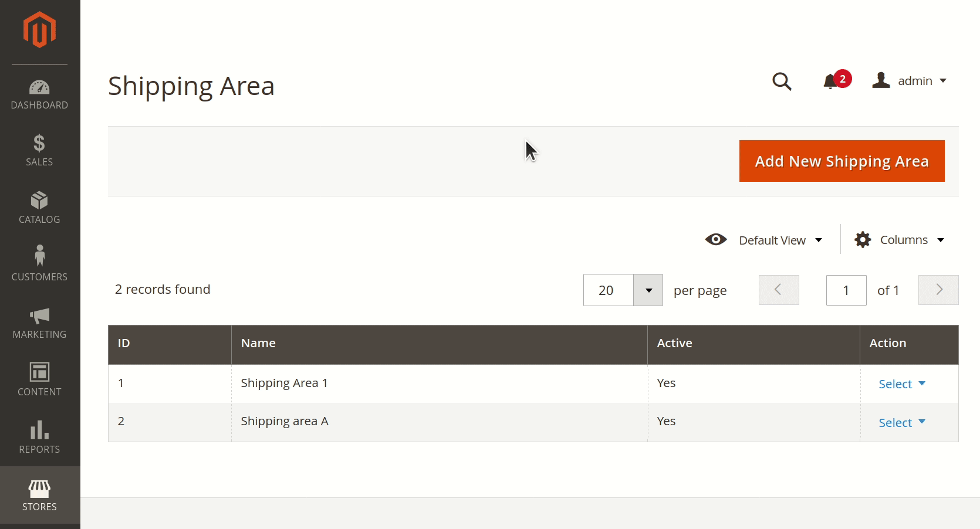Expand the Columns settings dropdown
This screenshot has height=529, width=980.
[900, 240]
